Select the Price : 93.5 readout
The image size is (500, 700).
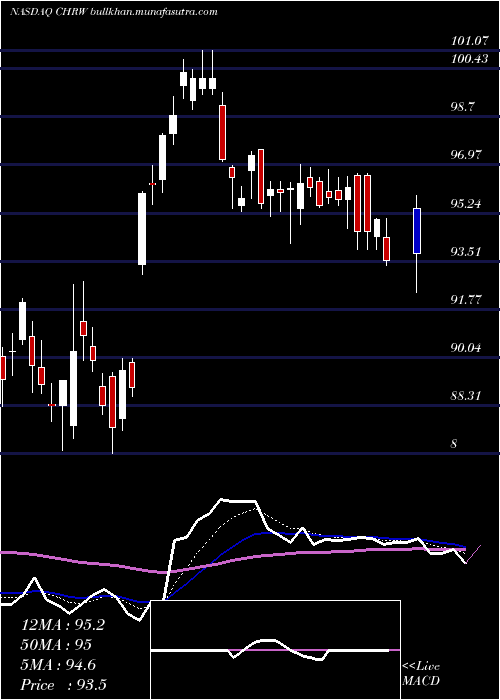64,685
